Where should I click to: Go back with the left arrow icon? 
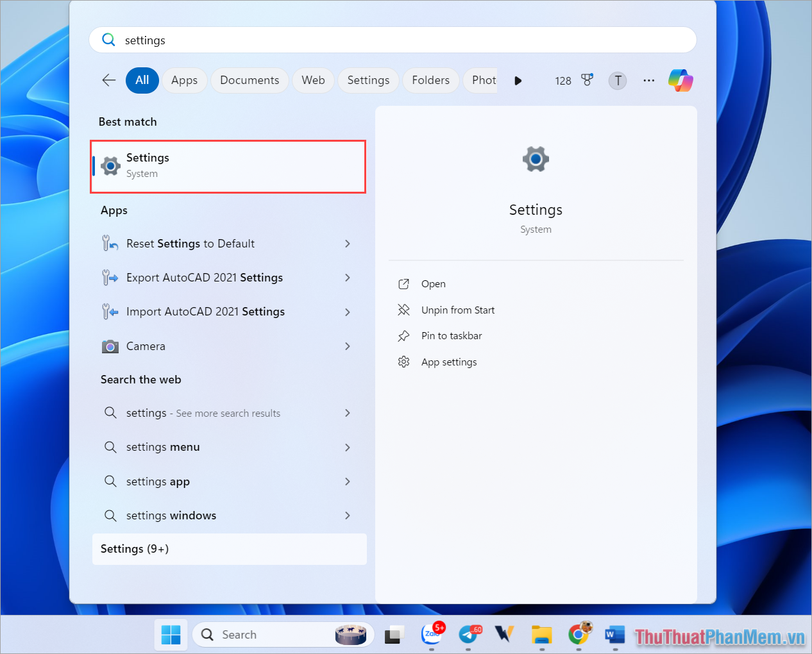[109, 80]
